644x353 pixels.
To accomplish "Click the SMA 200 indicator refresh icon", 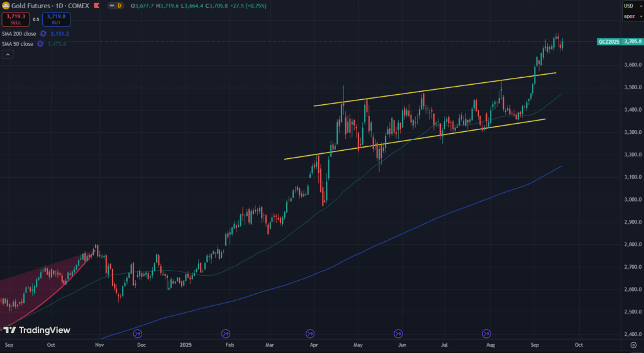I will 43,33.
